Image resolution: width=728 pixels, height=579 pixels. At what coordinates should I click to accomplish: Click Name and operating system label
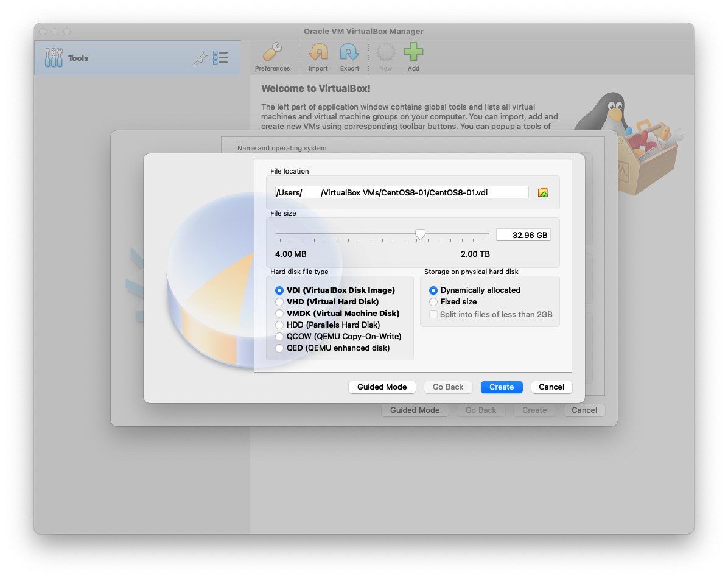(x=282, y=148)
